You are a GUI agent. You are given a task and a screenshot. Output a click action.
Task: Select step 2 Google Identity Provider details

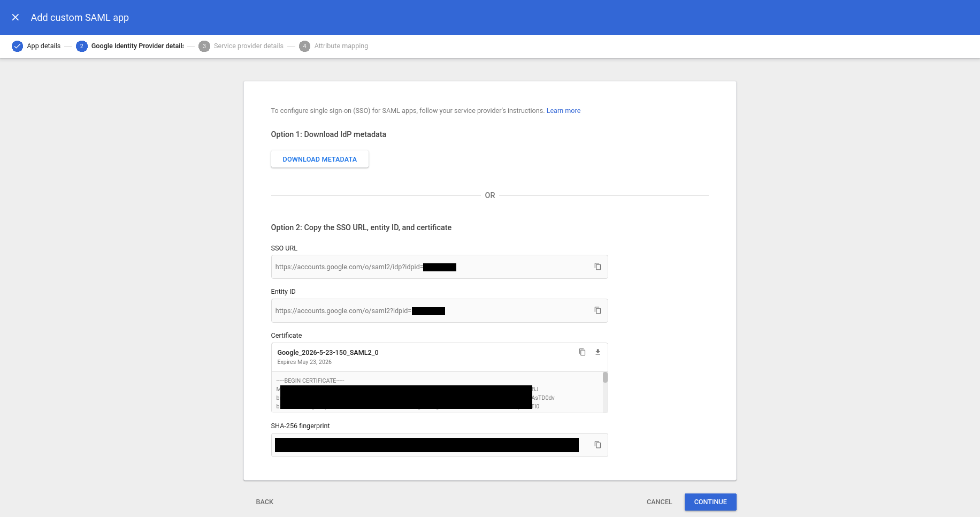(x=130, y=46)
